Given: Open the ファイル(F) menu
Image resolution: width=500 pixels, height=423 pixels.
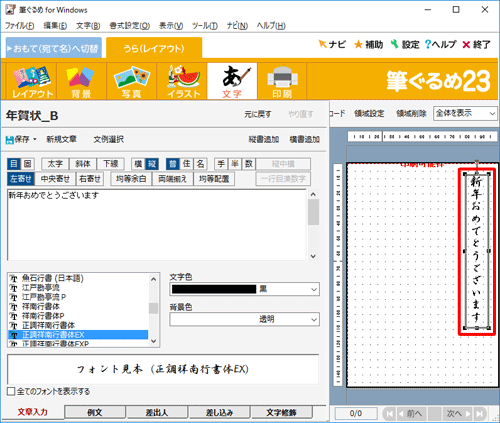Looking at the screenshot, I should coord(19,26).
